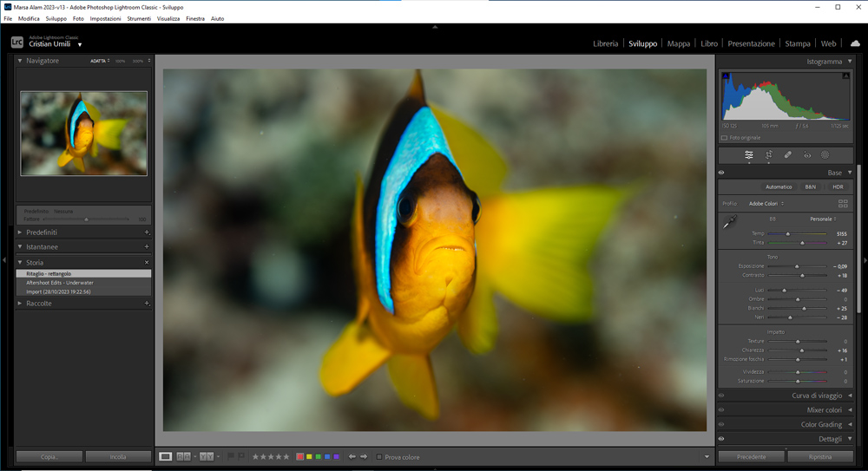Enable the Prova colore checkbox

click(x=378, y=456)
